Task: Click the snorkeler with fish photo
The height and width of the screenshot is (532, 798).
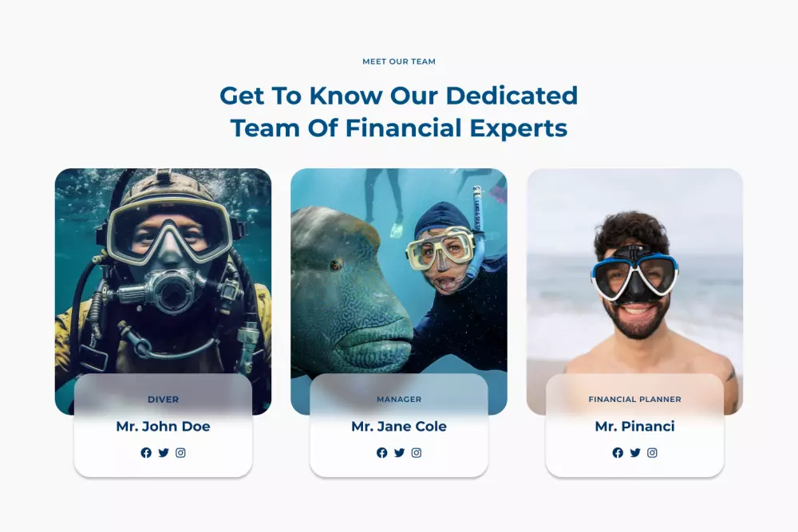Action: (399, 272)
